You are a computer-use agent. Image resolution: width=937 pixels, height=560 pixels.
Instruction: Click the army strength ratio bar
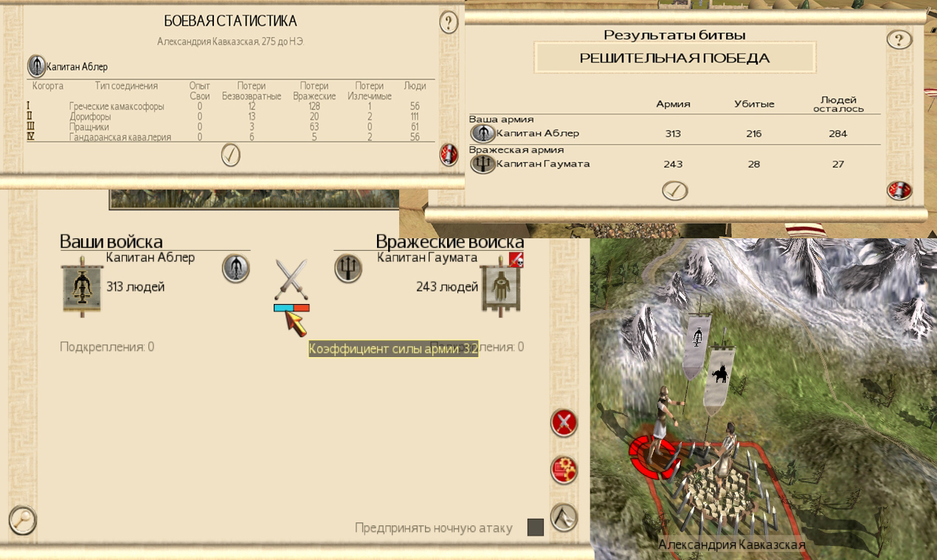[291, 308]
